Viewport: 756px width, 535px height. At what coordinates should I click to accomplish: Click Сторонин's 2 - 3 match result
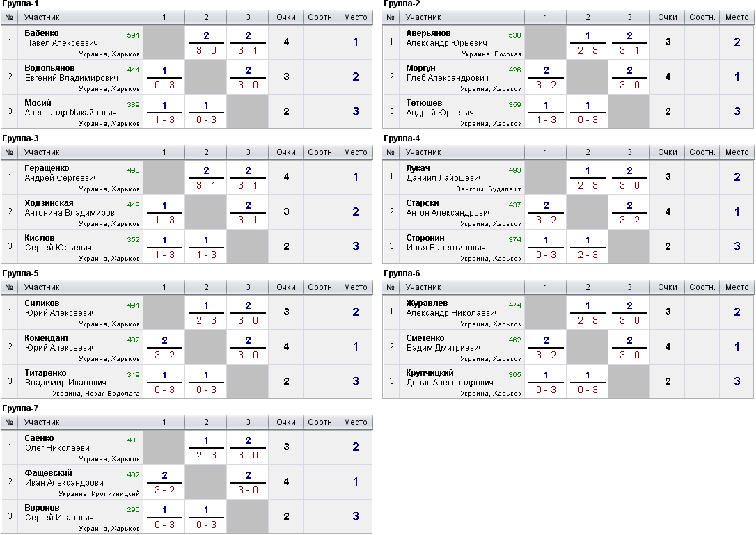(588, 255)
